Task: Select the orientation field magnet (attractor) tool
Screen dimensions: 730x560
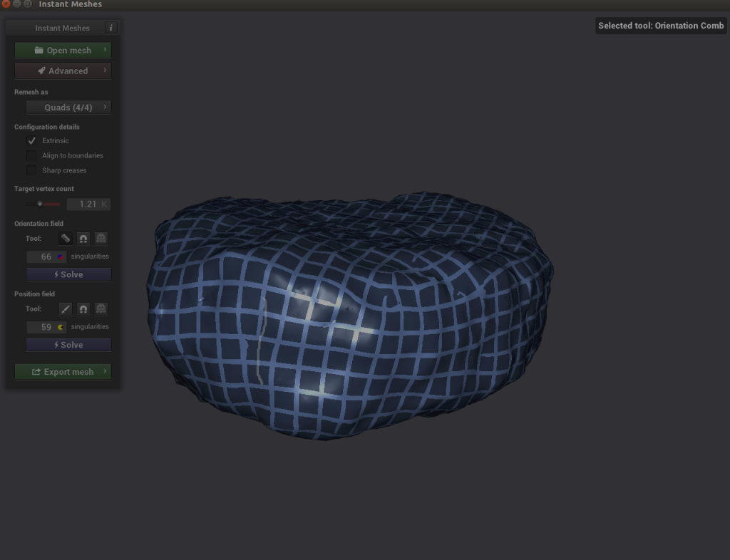Action: click(83, 239)
